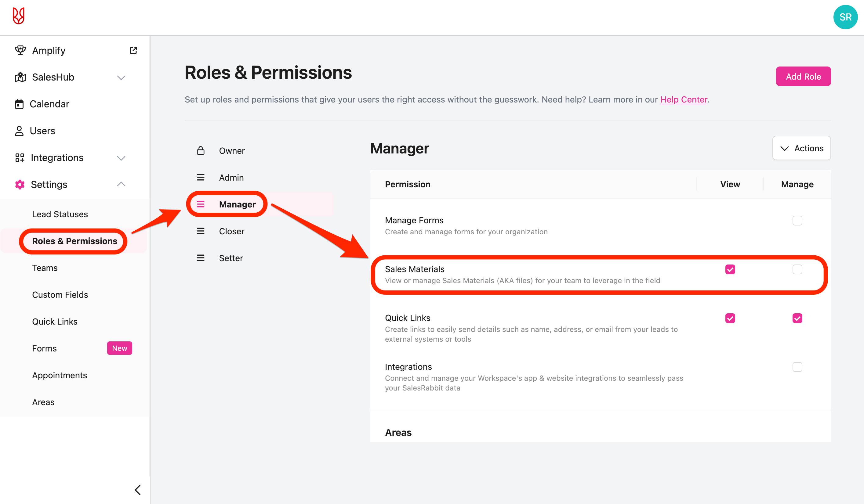Screen dimensions: 864x504
Task: Click the SalesRabbit logo icon
Action: coord(19,16)
